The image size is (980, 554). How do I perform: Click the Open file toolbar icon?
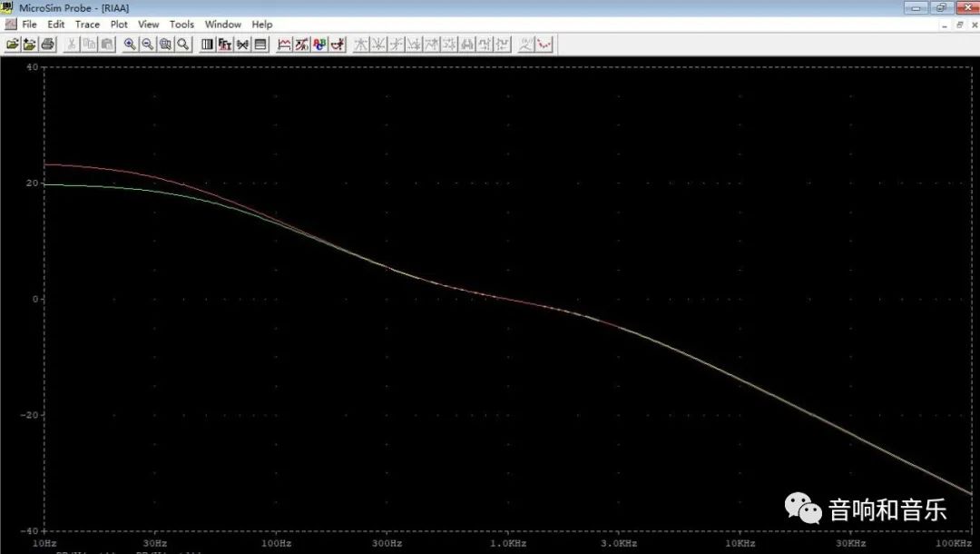click(x=13, y=45)
